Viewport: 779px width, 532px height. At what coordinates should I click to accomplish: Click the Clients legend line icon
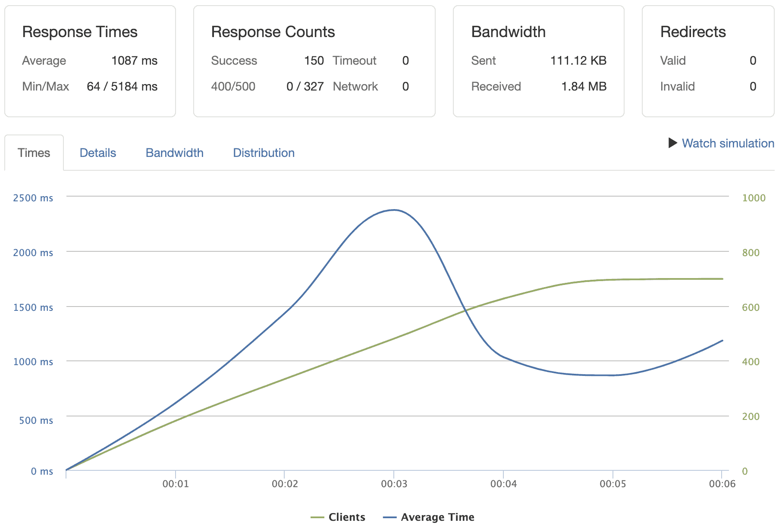pos(318,517)
